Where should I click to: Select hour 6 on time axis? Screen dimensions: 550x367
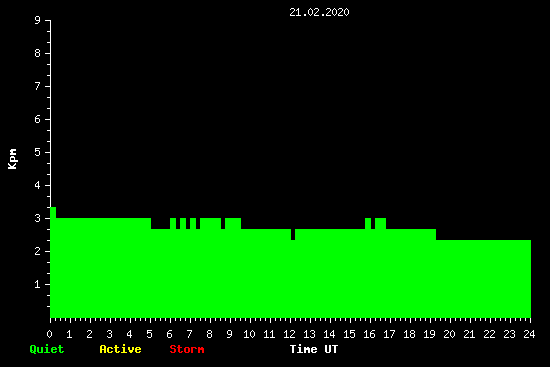pos(169,334)
